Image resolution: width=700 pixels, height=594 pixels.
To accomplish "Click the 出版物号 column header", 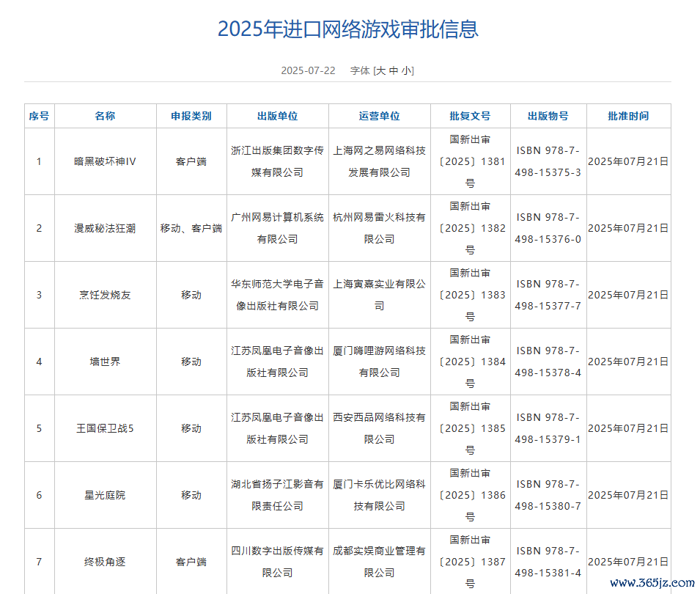I will 548,116.
